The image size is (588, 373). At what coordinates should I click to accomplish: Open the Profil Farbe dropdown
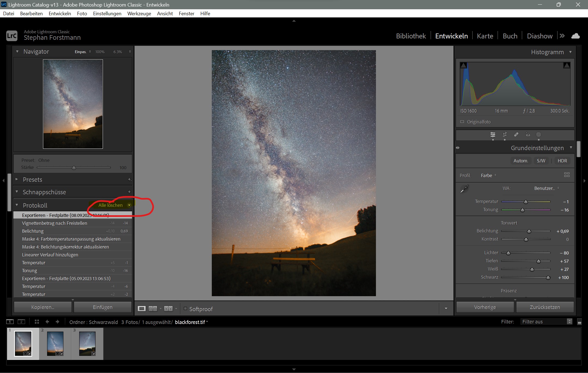click(x=489, y=175)
